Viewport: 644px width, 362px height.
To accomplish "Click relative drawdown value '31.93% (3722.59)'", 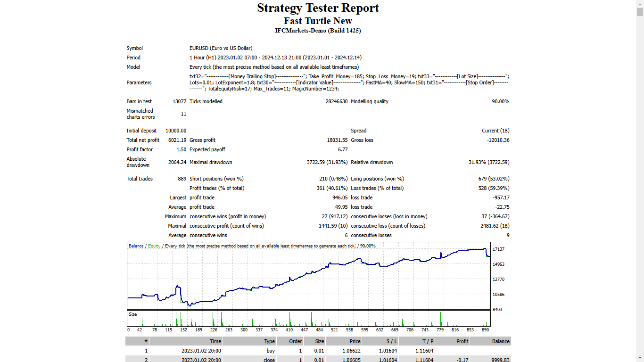I will click(489, 162).
